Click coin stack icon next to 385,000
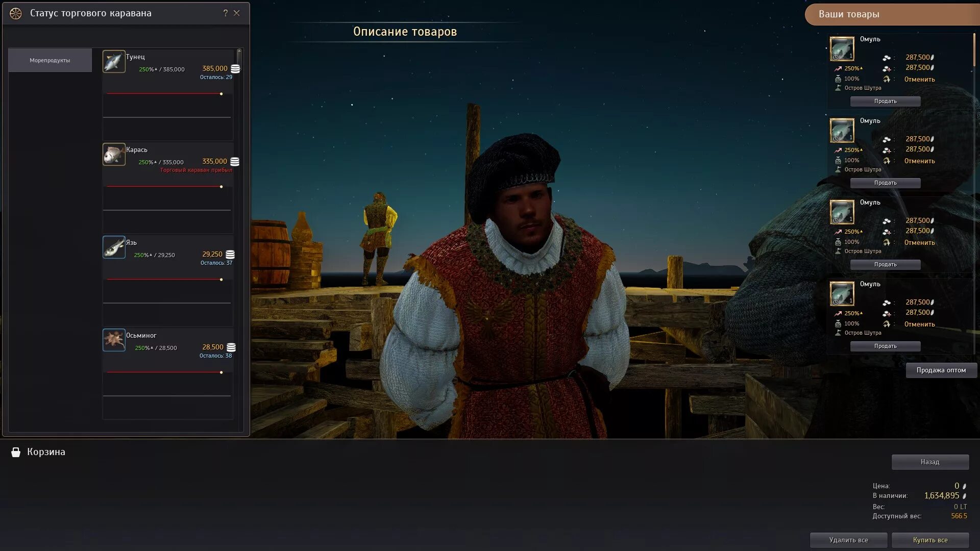The height and width of the screenshot is (551, 980). coord(235,69)
